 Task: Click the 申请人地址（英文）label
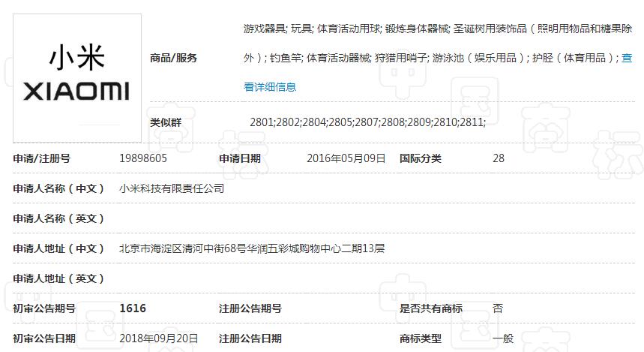tap(58, 278)
